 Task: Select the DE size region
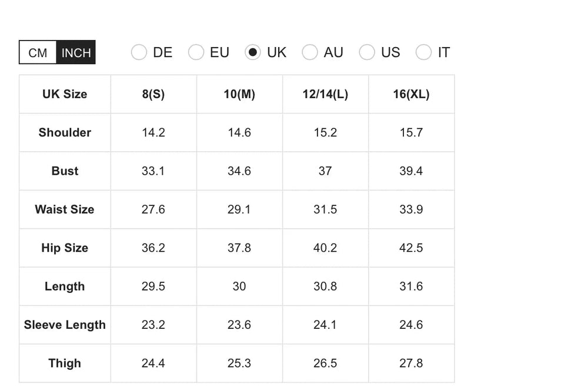point(139,52)
